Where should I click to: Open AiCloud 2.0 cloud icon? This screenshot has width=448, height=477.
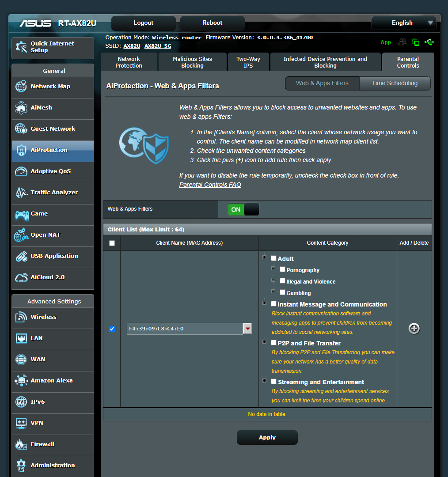click(21, 277)
